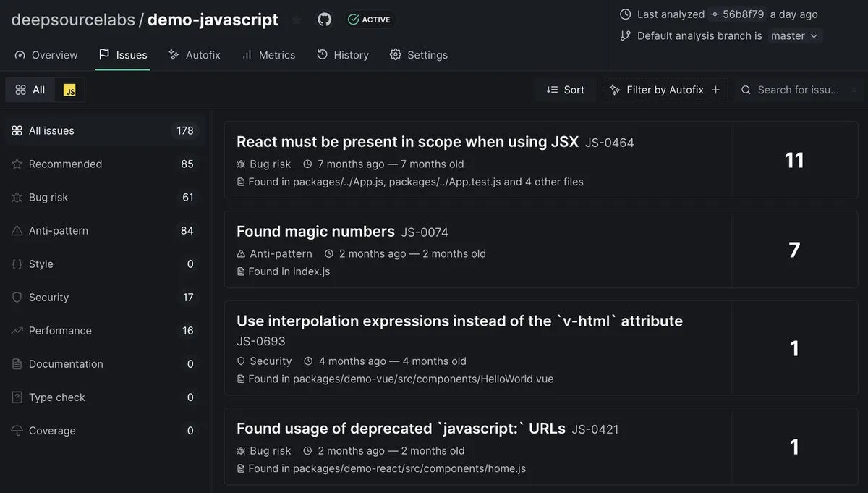Click the branch icon beside Default analysis branch

tap(626, 35)
